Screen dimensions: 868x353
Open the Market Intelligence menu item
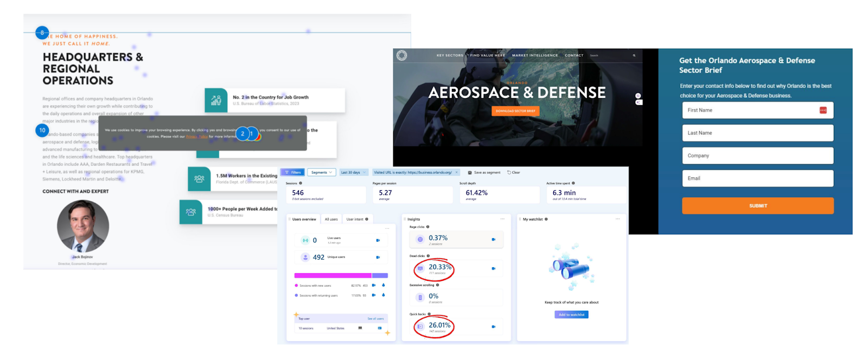(x=534, y=55)
